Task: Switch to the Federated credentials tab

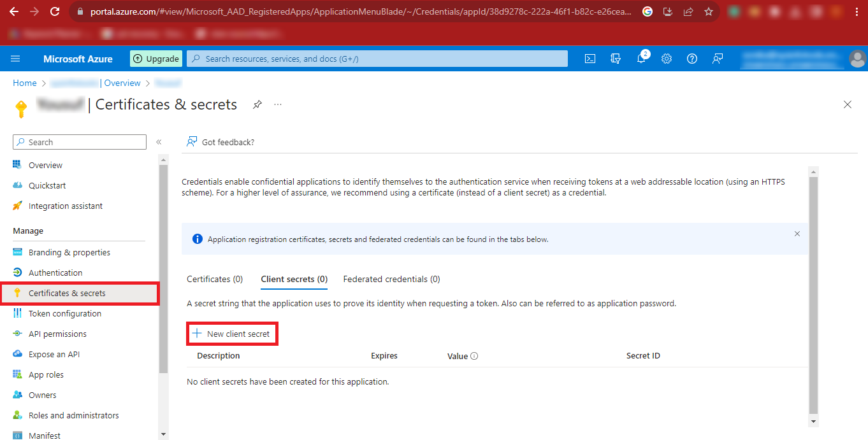Action: point(391,279)
